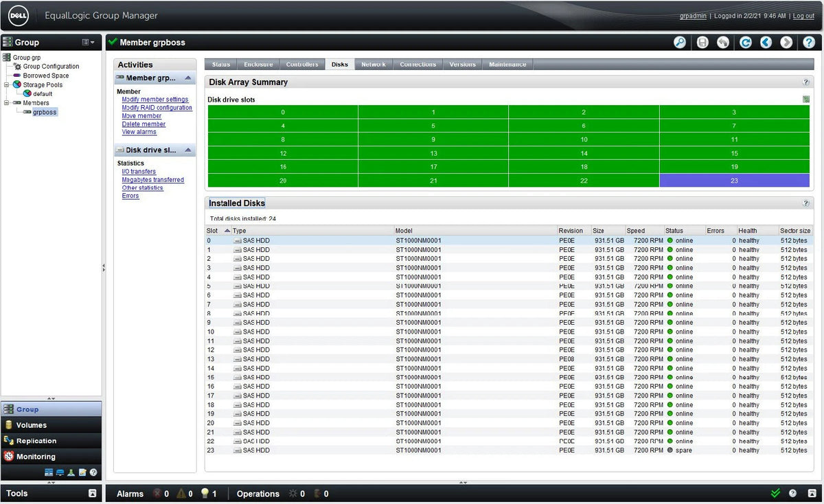Screen dimensions: 824x504
Task: Click the blue network icon below Monitoring
Action: pos(60,472)
